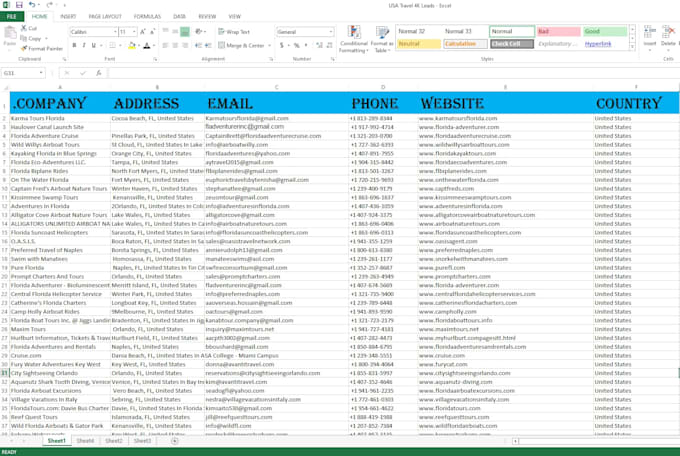
Task: Toggle align text left
Action: [x=165, y=45]
